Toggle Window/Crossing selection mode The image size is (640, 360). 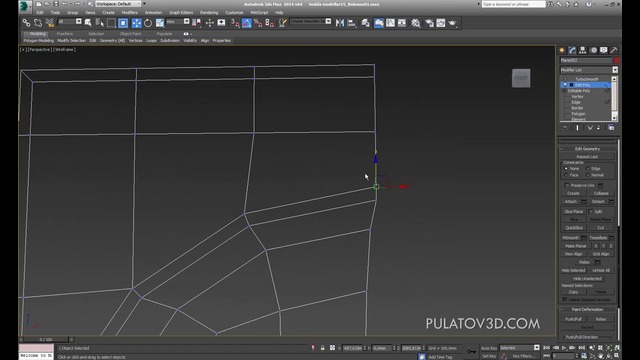point(123,23)
